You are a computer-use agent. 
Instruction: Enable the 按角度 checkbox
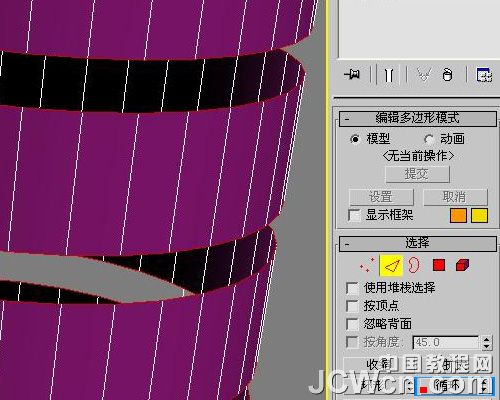(x=353, y=342)
